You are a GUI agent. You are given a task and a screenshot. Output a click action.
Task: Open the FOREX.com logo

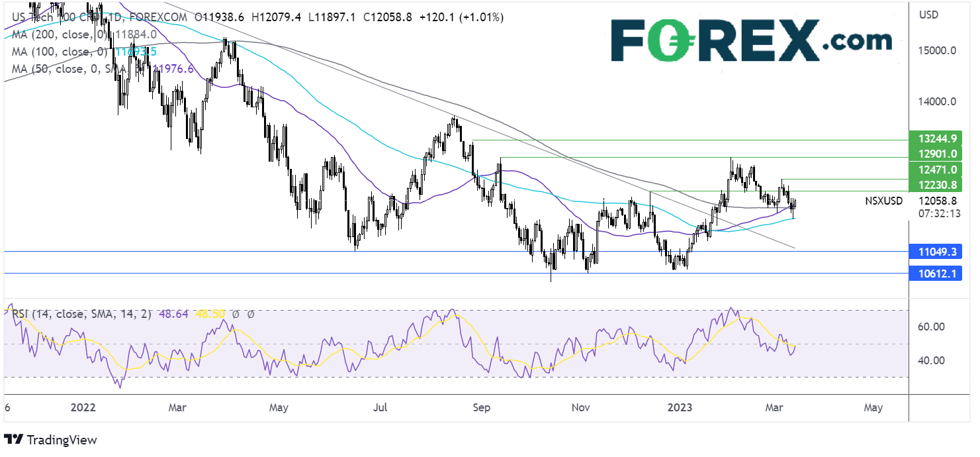(751, 40)
